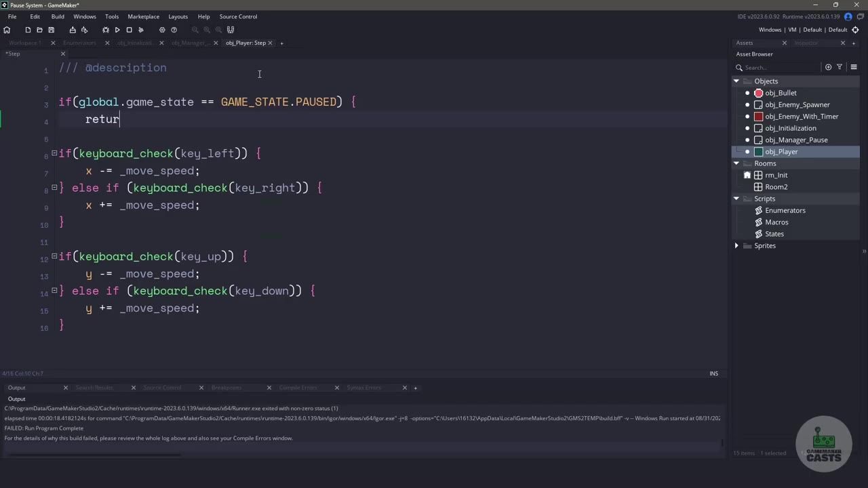This screenshot has width=868, height=488.
Task: Open the Asset Browser hamburger menu
Action: point(854,67)
